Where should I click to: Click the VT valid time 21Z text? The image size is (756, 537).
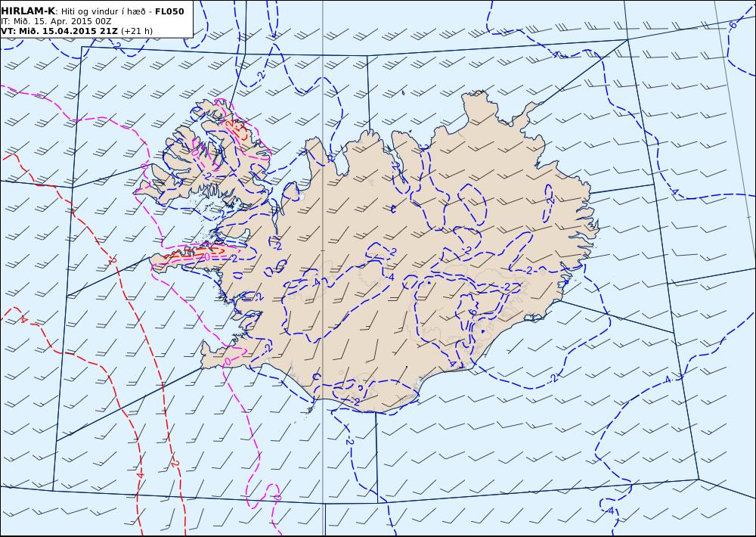[x=59, y=31]
